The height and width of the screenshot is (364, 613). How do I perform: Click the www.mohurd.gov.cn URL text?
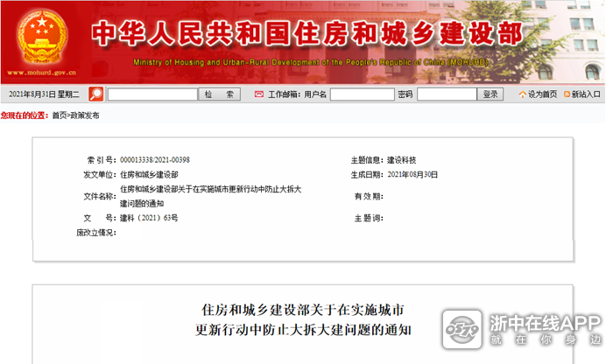[41, 73]
